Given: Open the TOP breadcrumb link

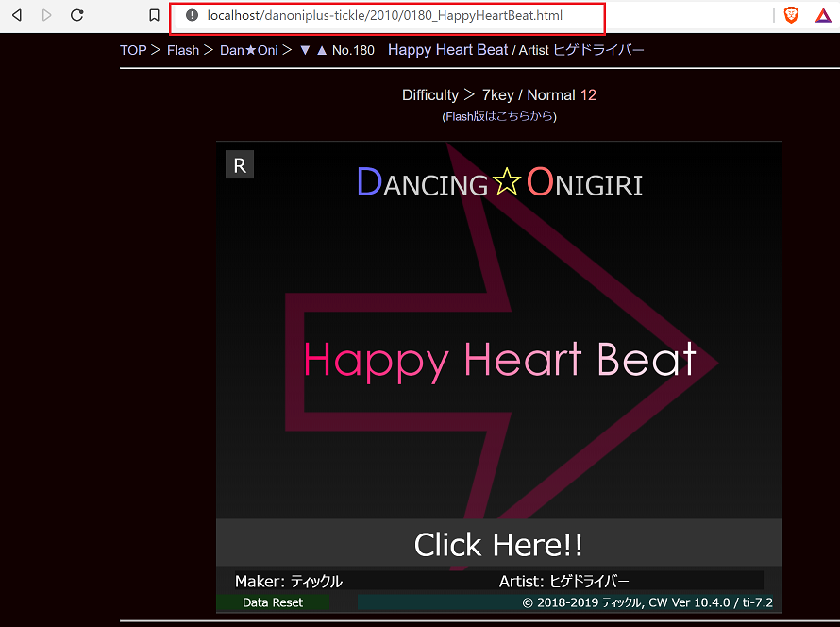Looking at the screenshot, I should [133, 50].
